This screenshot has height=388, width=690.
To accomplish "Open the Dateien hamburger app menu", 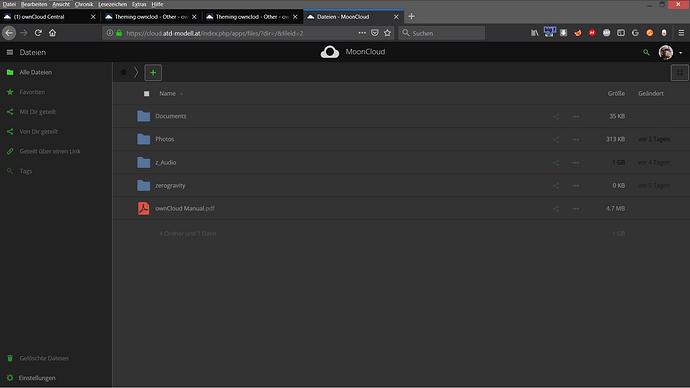I will 10,52.
